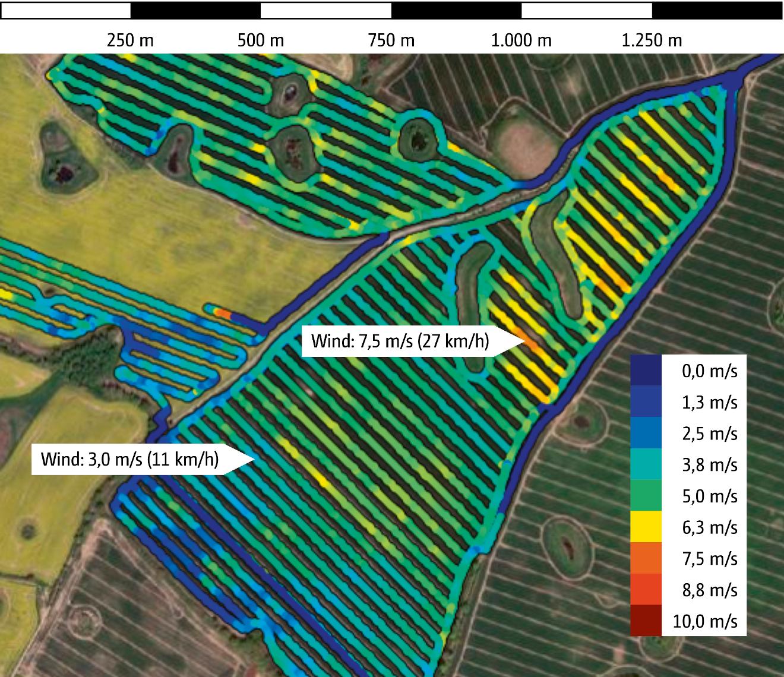Click the '3,8 m/s' legend text
This screenshot has width=784, height=677.
click(x=710, y=465)
